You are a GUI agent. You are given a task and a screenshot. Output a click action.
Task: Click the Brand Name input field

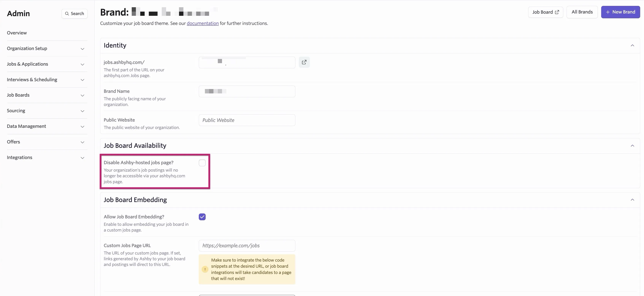[247, 91]
